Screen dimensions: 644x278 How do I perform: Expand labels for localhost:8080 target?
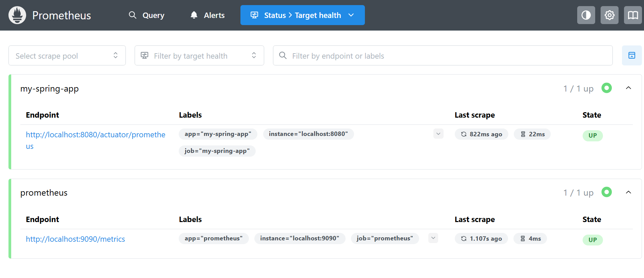(438, 134)
